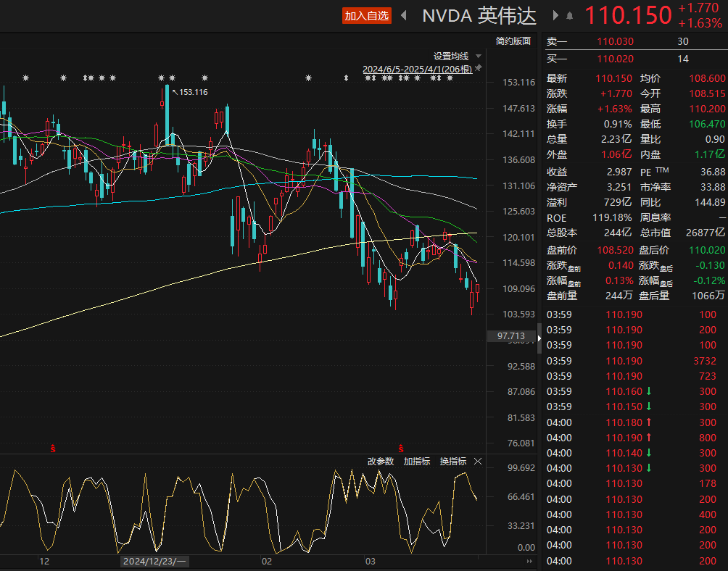The image size is (728, 571).
Task: Click the red S marker near March
Action: coord(401,449)
